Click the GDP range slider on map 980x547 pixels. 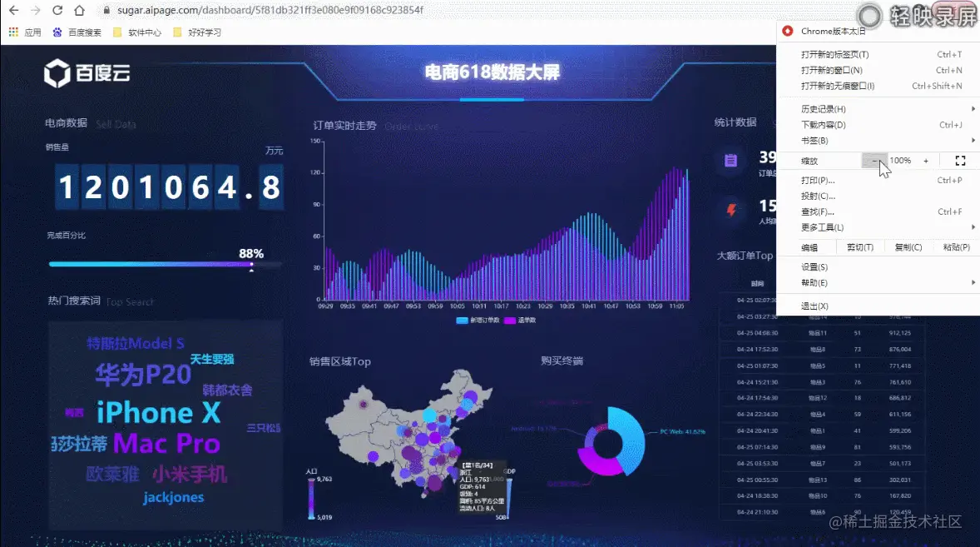click(508, 498)
